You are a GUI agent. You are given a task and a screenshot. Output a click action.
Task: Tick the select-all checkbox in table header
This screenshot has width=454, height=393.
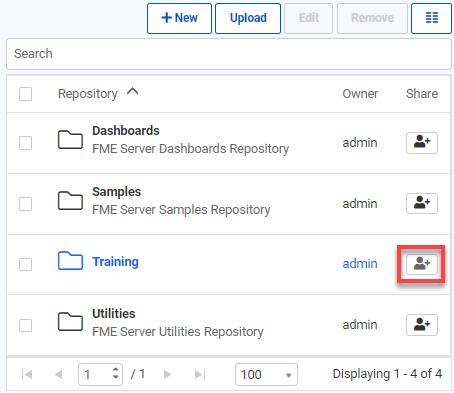tap(25, 94)
